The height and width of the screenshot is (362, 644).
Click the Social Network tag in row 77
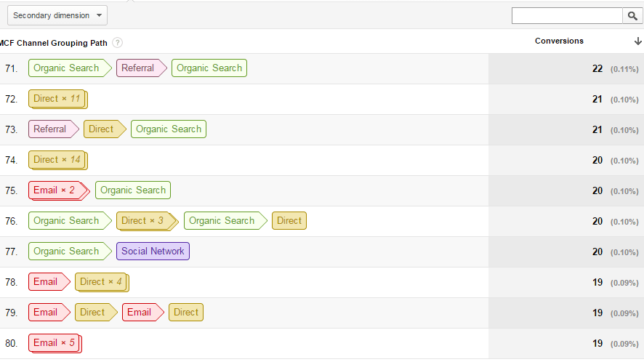point(153,251)
